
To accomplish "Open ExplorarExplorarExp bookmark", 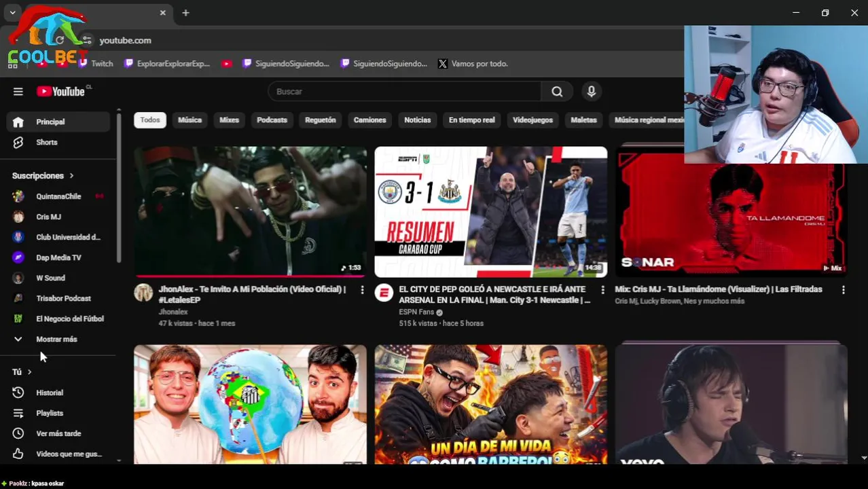I will pyautogui.click(x=167, y=64).
